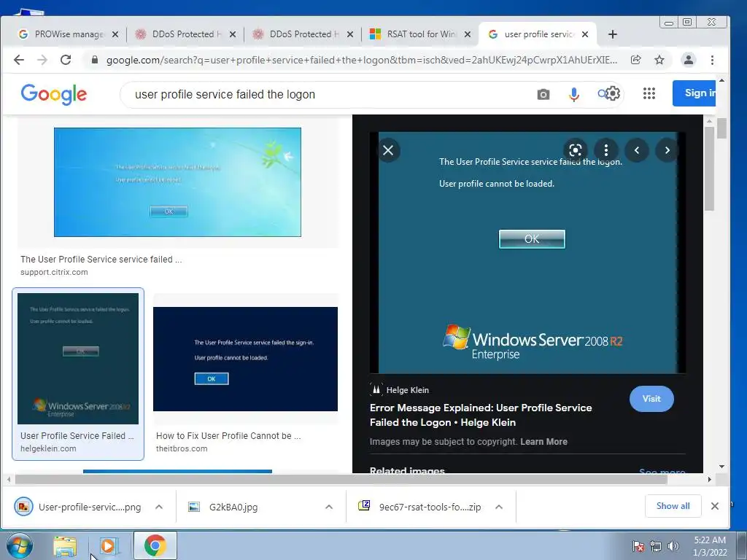Close the image preview panel

[x=388, y=150]
